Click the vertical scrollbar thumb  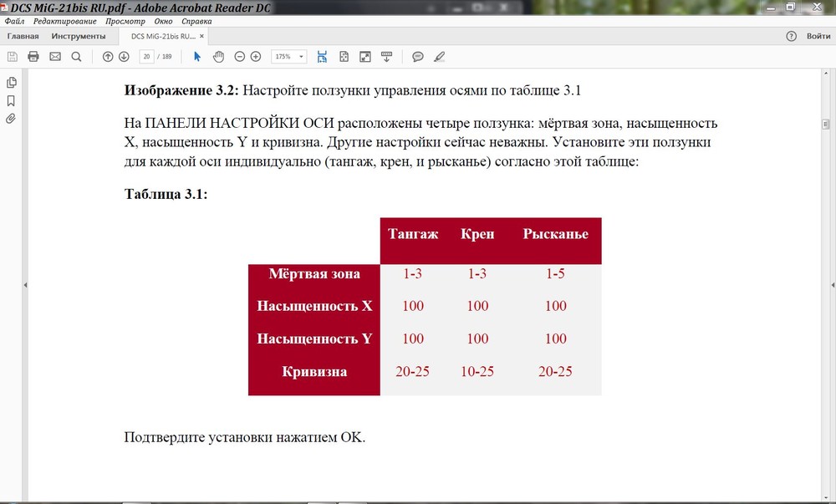[825, 125]
